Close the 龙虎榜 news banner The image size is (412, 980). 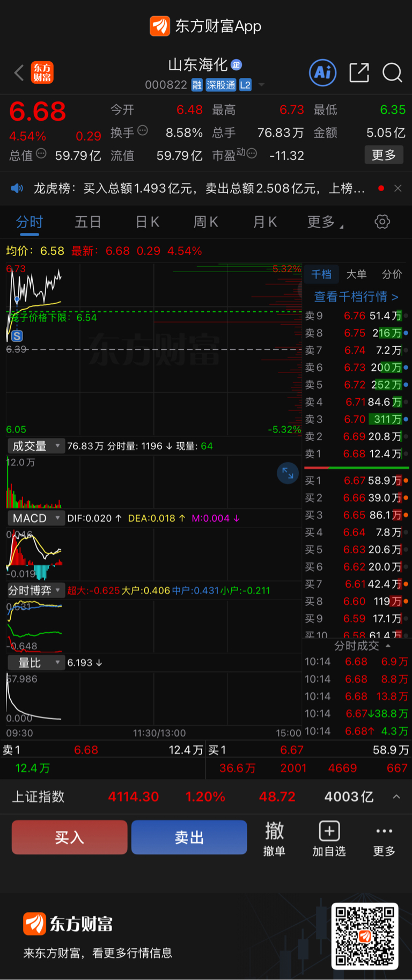pos(398,188)
